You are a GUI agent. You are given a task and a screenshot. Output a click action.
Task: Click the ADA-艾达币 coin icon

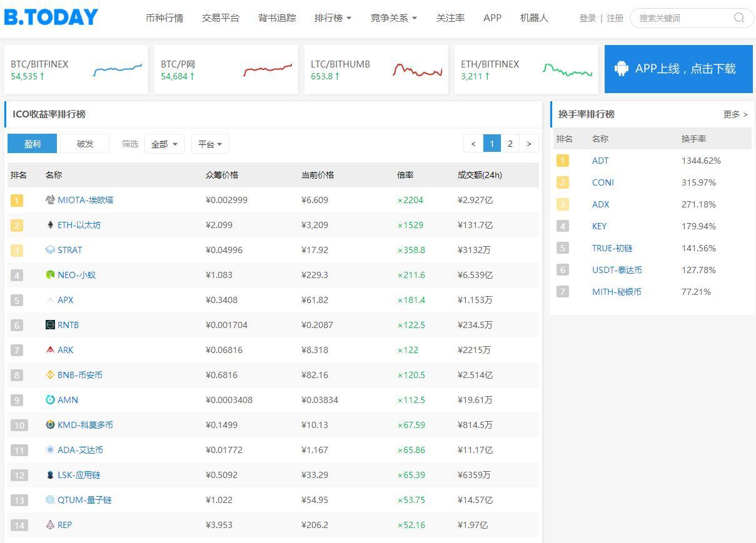coord(49,450)
